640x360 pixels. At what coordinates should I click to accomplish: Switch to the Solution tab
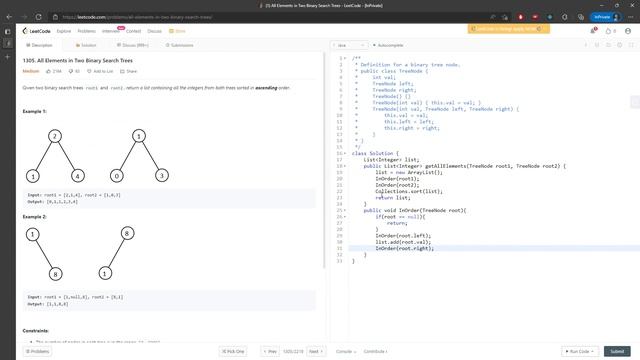tap(86, 45)
